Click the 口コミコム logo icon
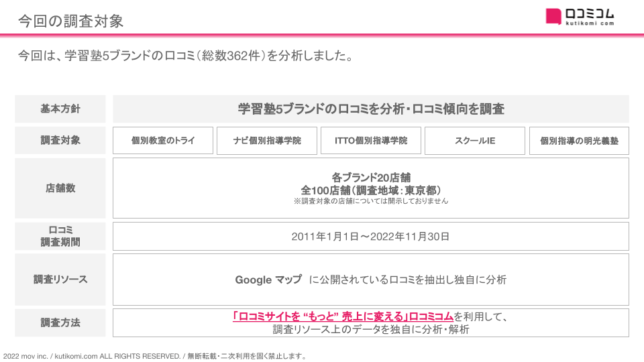Image resolution: width=644 pixels, height=362 pixels. 580,17
